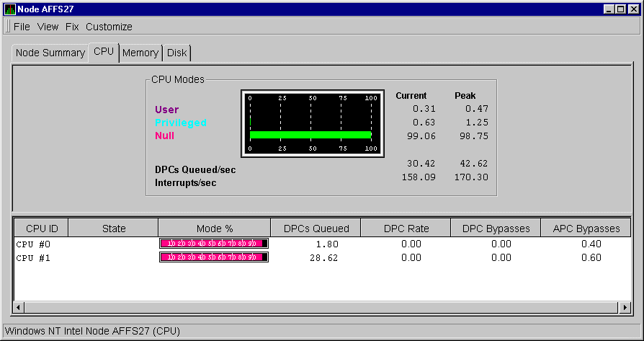Viewport: 644px width, 341px height.
Task: Select the CPU tab
Action: pyautogui.click(x=104, y=52)
